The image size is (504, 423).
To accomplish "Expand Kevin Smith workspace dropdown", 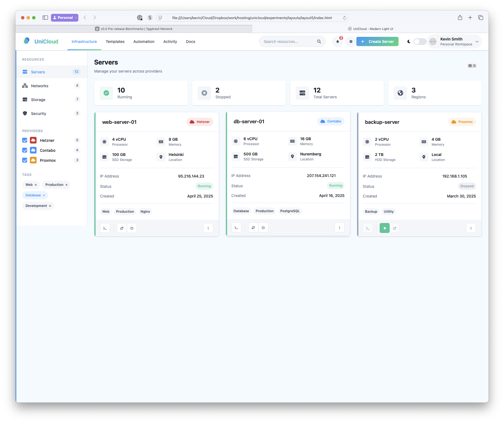I will tap(477, 42).
